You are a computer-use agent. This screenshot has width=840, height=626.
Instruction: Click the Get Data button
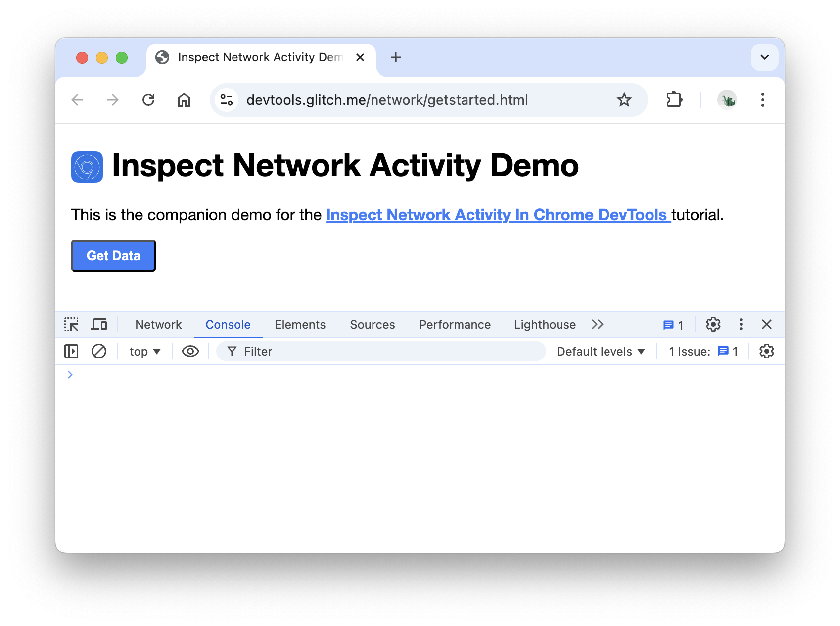click(x=113, y=255)
